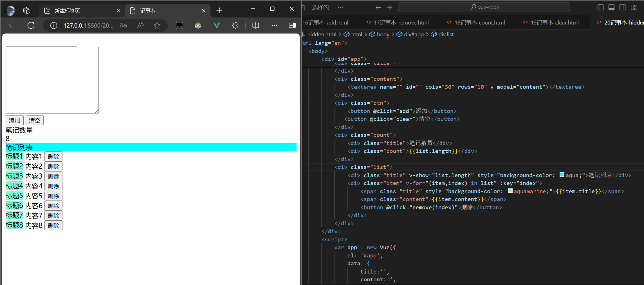Open the VS Code menu overflow ellipsis
The image size is (644, 285).
341,7
